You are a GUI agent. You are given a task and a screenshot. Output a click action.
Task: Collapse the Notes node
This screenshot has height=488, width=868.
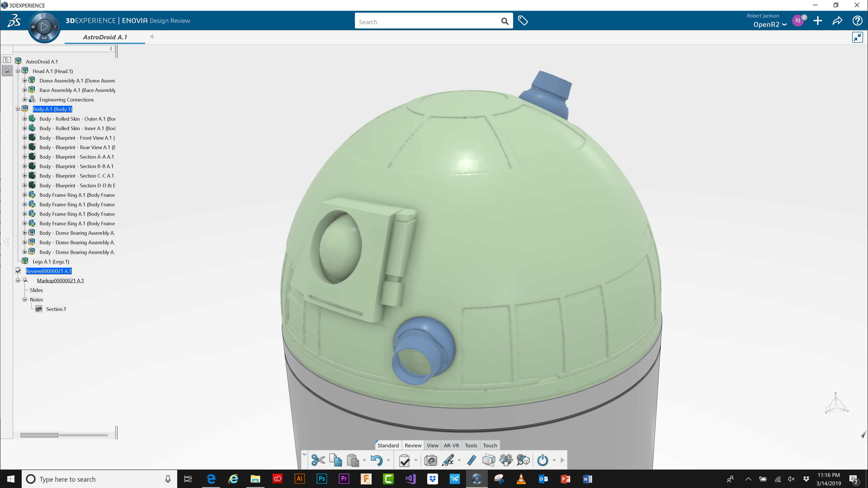coord(25,299)
